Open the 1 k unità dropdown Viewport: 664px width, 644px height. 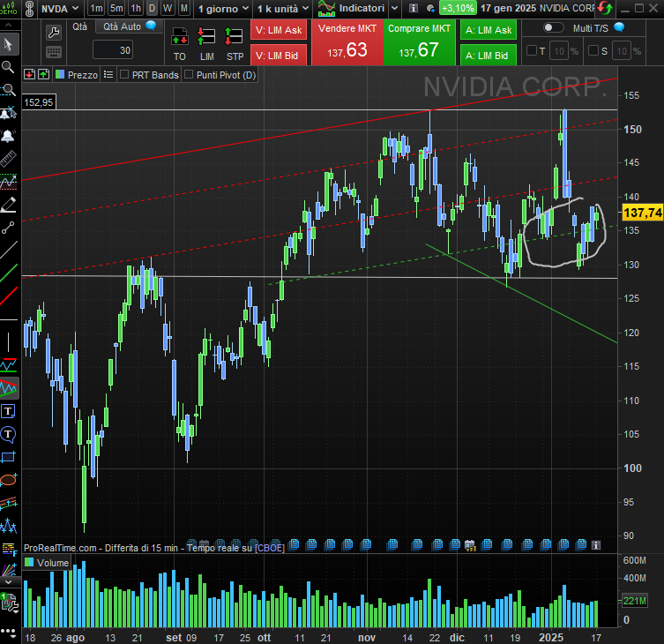point(282,8)
